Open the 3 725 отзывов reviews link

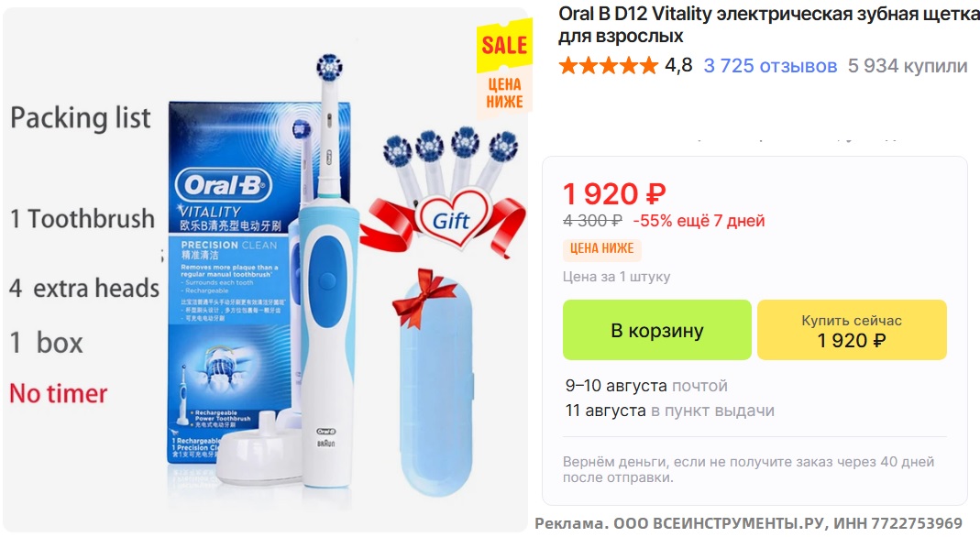pyautogui.click(x=770, y=66)
